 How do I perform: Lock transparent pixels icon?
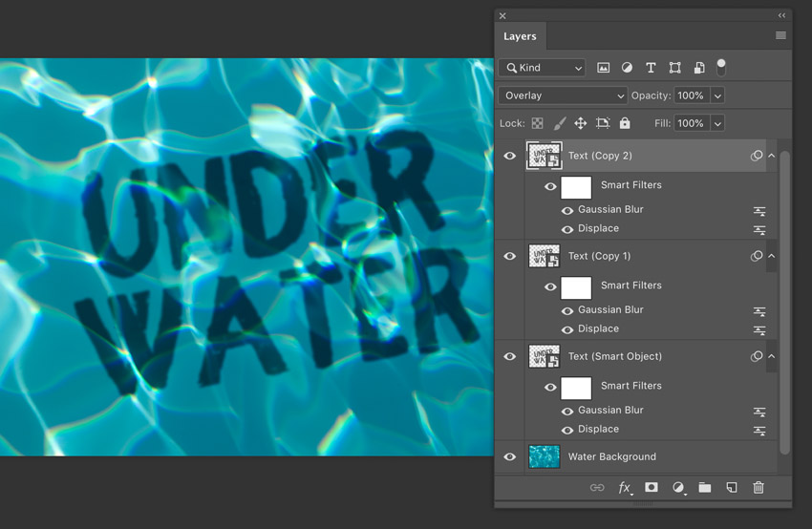538,123
